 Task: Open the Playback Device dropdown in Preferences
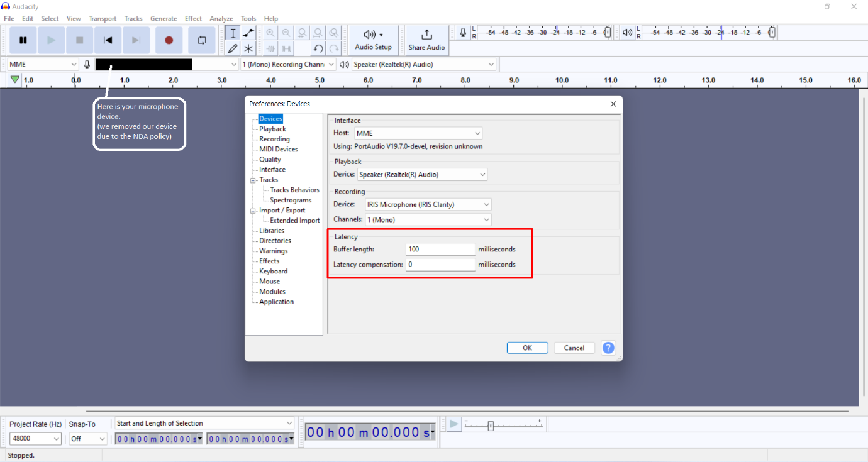422,175
